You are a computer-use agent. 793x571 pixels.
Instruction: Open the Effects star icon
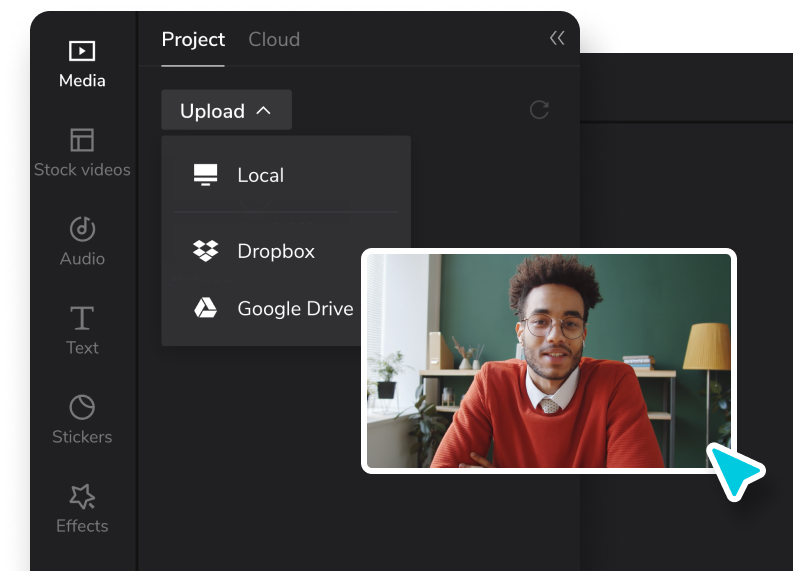coord(82,496)
